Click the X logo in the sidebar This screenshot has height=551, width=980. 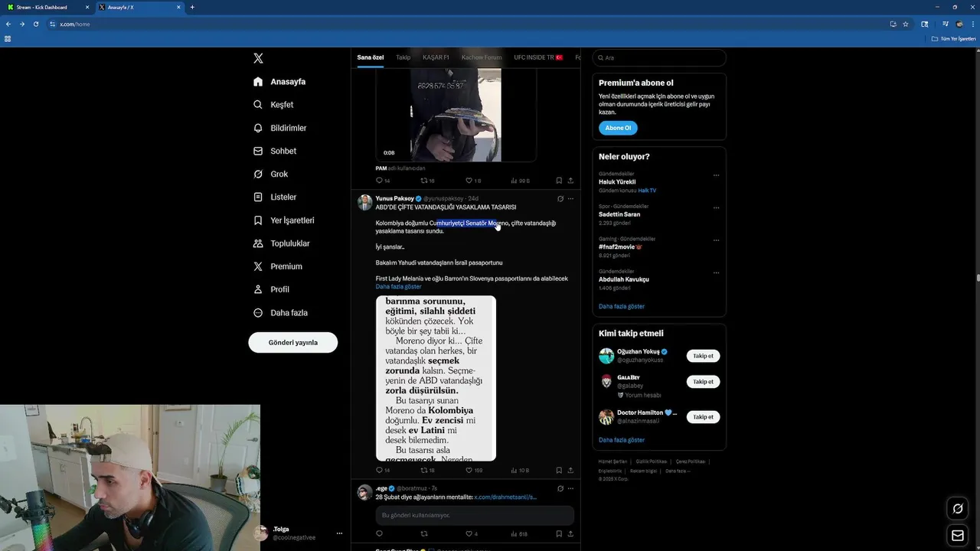258,58
